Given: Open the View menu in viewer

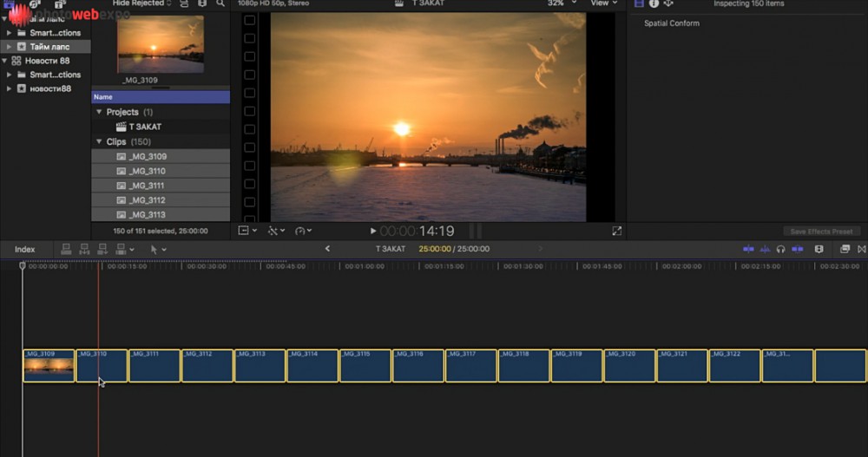Looking at the screenshot, I should click(x=602, y=3).
